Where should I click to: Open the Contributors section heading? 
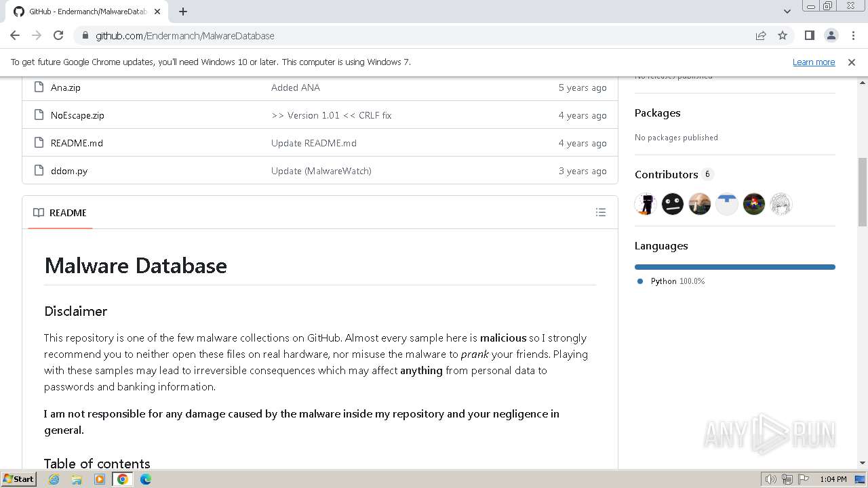[666, 175]
